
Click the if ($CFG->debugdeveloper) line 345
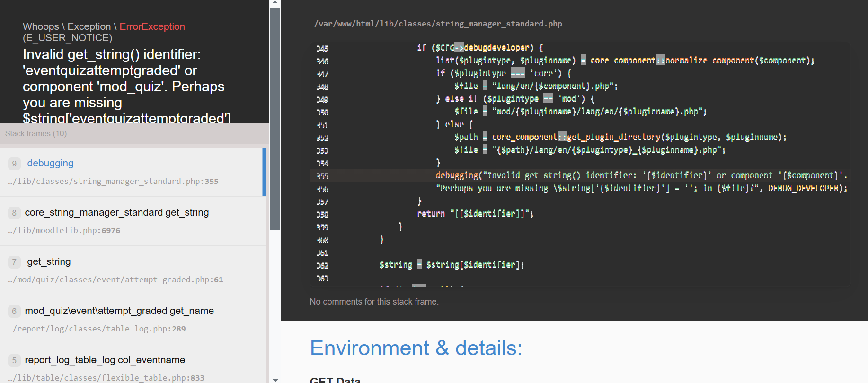pyautogui.click(x=480, y=48)
